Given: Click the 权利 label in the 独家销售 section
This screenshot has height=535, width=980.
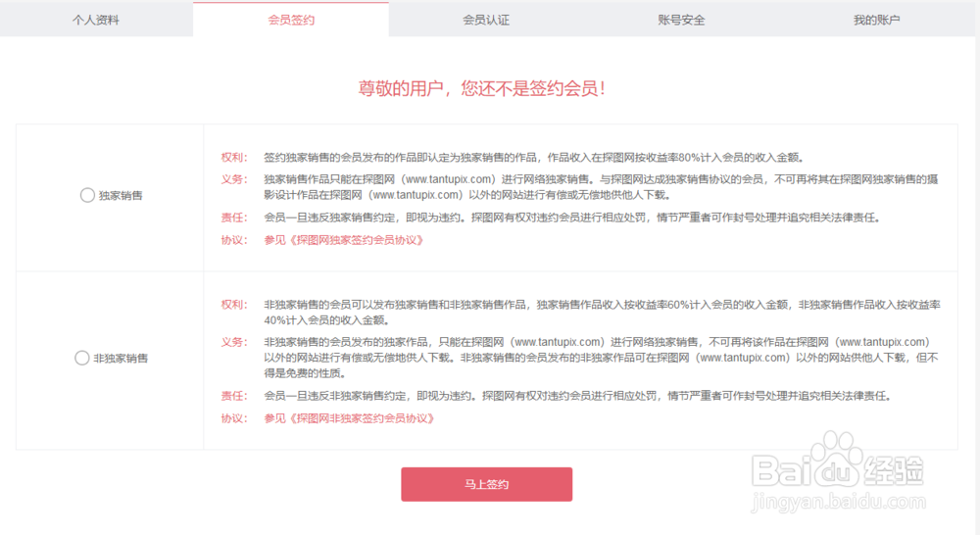Looking at the screenshot, I should 234,158.
